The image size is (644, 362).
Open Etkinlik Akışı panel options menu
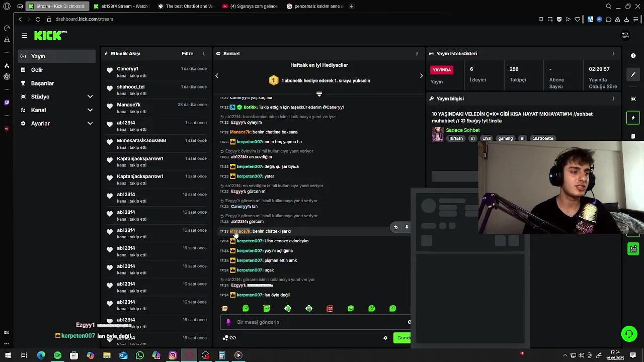coord(204,54)
